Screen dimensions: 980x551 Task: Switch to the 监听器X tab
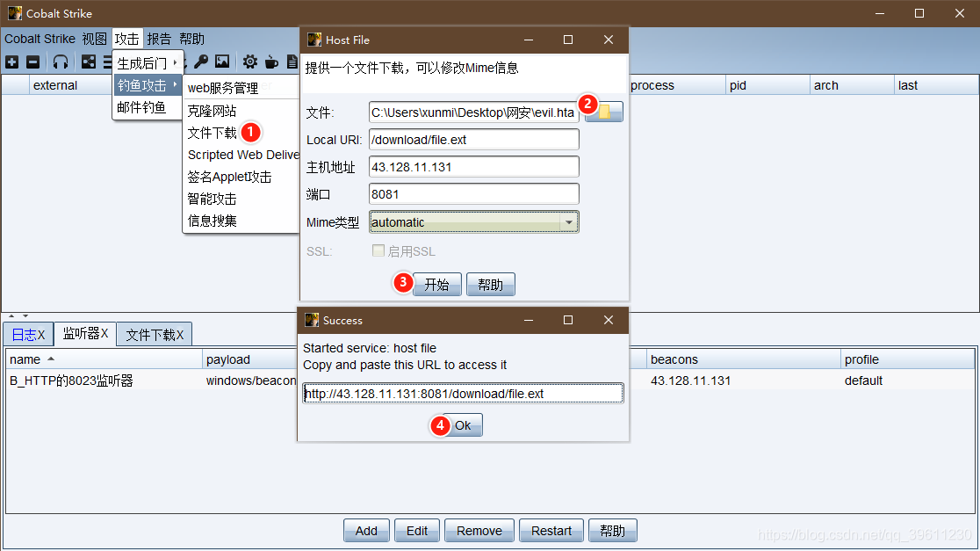click(x=86, y=333)
